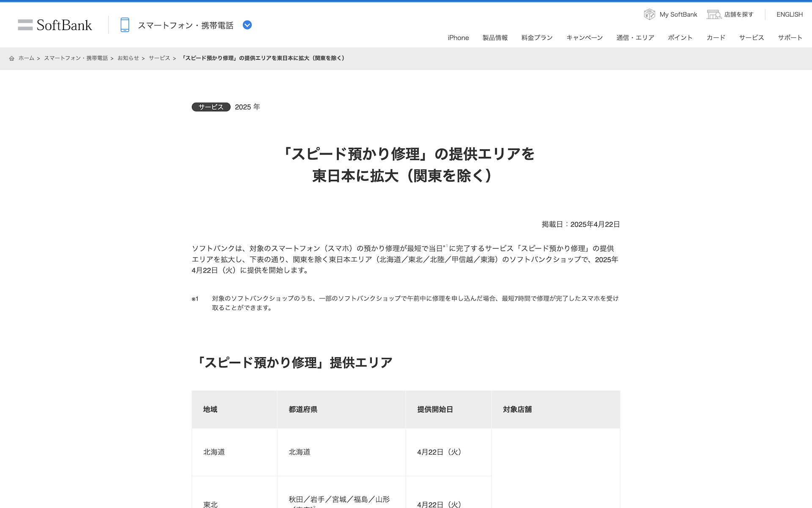Open the カード menu
812x508 pixels.
pyautogui.click(x=716, y=38)
